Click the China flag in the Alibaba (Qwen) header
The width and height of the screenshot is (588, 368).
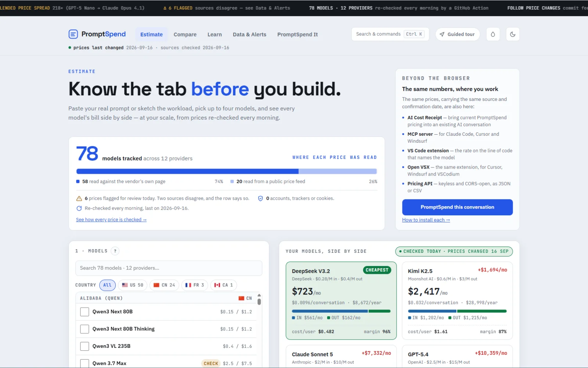(241, 298)
